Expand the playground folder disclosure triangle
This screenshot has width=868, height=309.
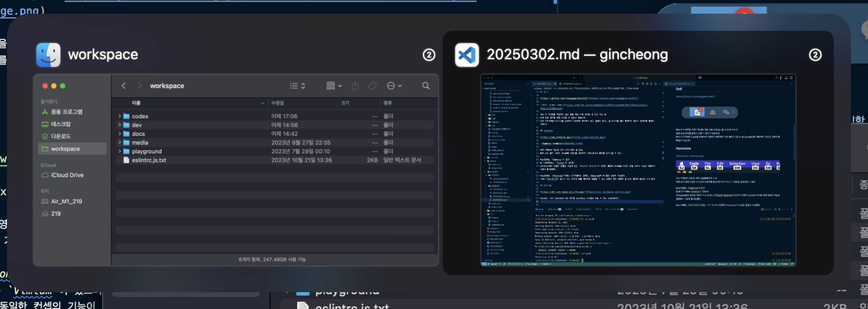tap(120, 151)
